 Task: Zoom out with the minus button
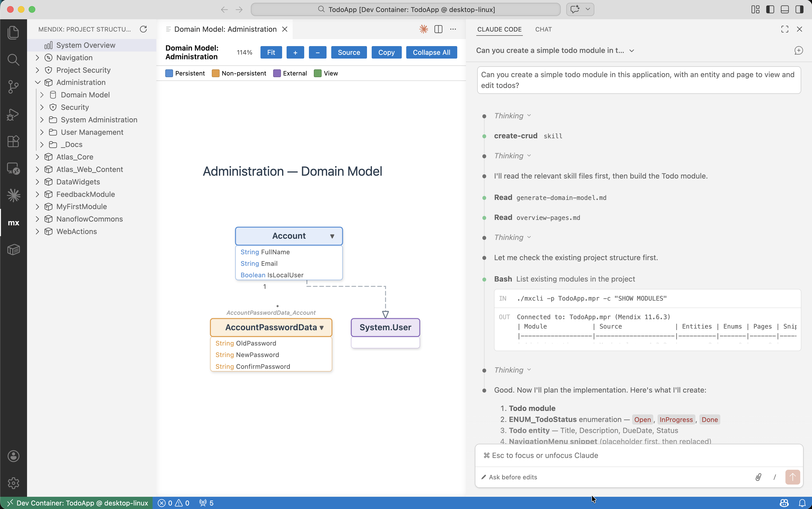[x=318, y=52]
